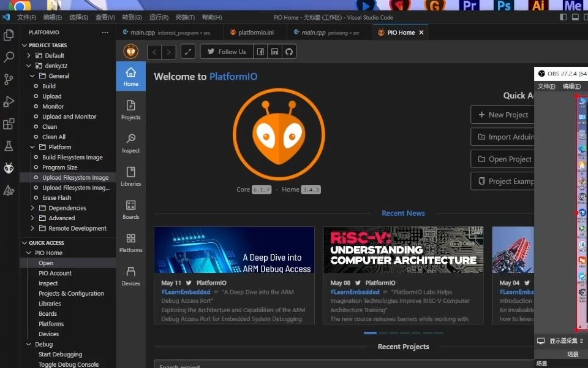Go back with the PIO Home left arrow

(154, 52)
